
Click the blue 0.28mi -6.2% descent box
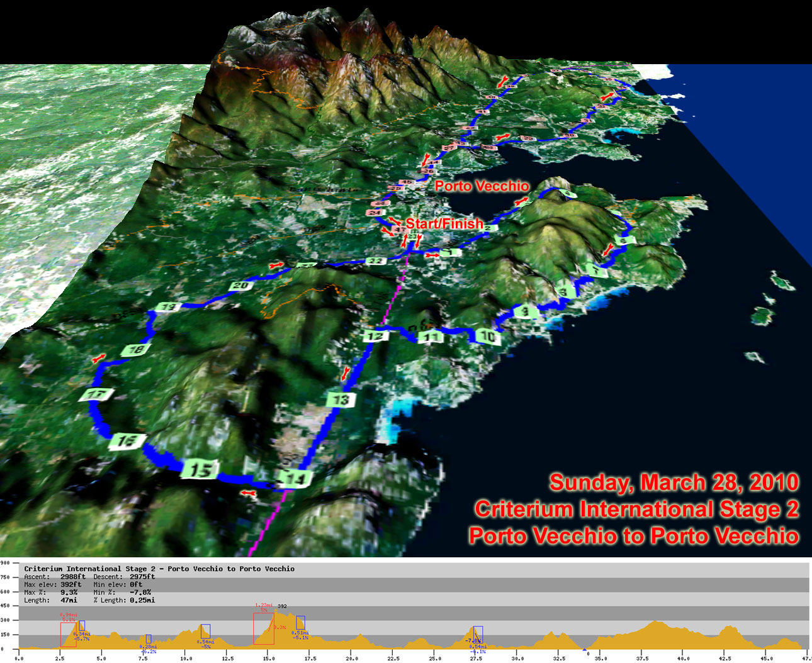(149, 638)
